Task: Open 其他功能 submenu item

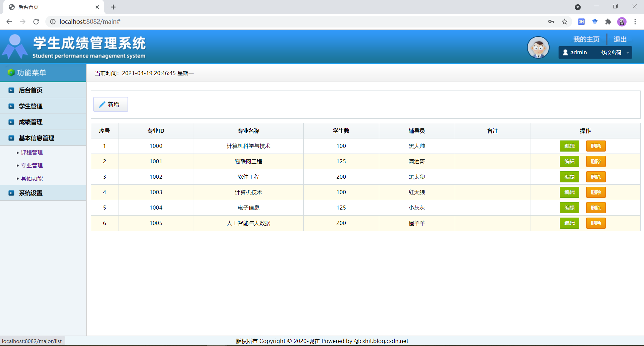Action: pyautogui.click(x=32, y=178)
